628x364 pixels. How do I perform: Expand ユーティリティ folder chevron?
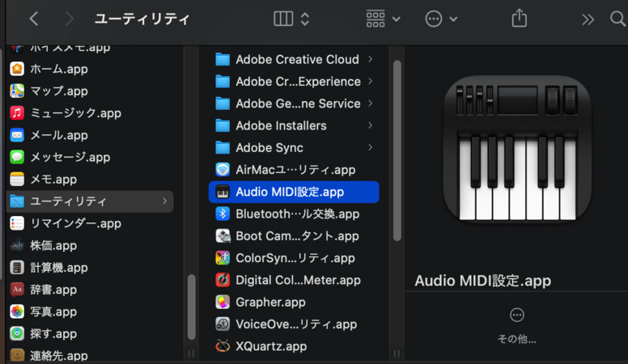[x=164, y=201]
